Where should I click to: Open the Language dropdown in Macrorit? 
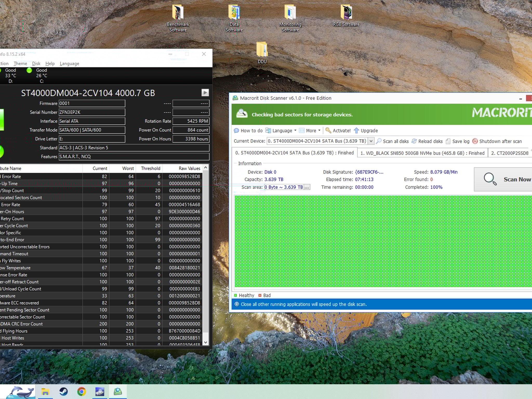pyautogui.click(x=282, y=130)
